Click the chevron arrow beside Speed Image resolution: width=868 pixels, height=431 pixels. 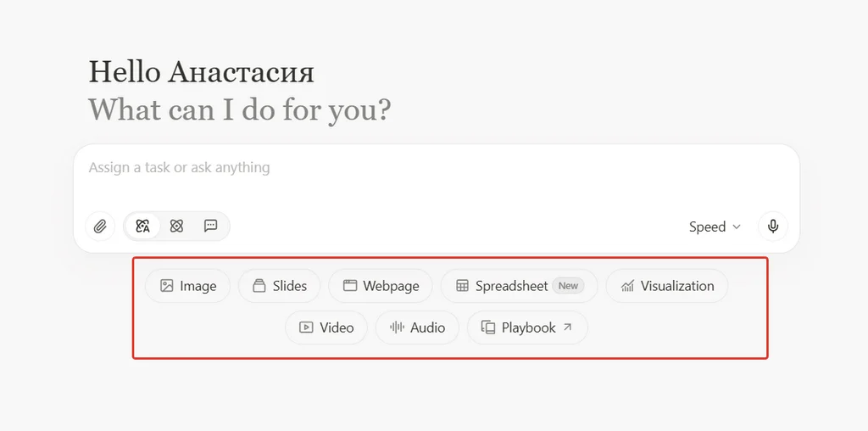[x=737, y=227]
